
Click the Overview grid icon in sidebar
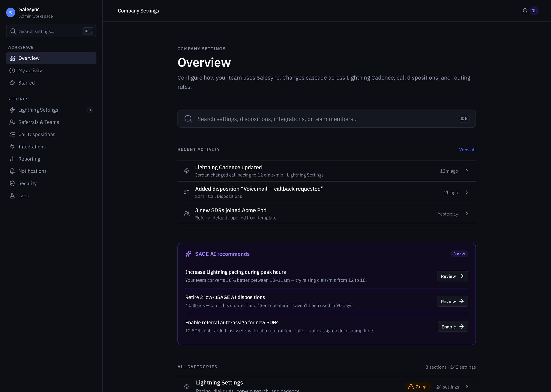tap(12, 58)
